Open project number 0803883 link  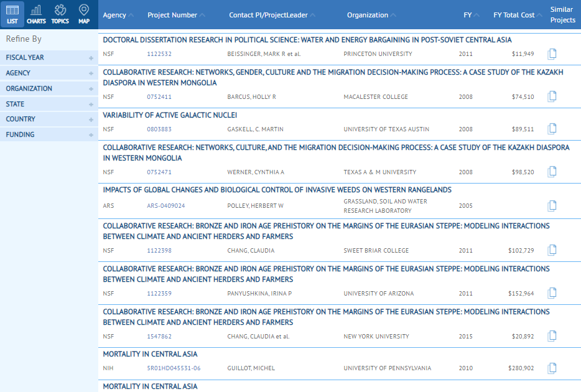(x=159, y=129)
